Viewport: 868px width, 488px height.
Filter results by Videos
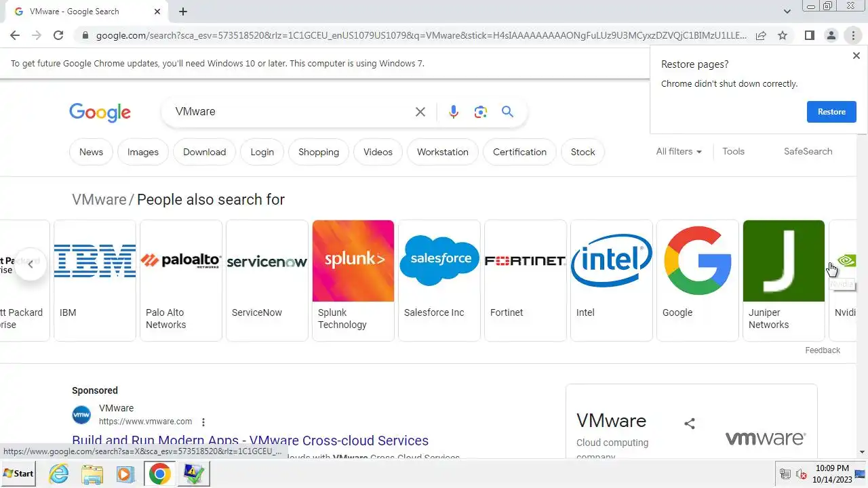(378, 152)
